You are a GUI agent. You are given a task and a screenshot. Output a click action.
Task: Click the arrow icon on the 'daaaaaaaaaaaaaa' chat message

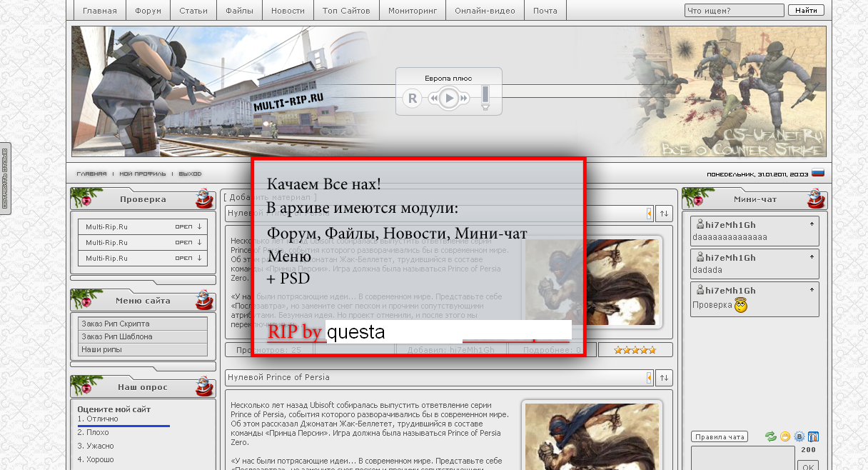(811, 224)
